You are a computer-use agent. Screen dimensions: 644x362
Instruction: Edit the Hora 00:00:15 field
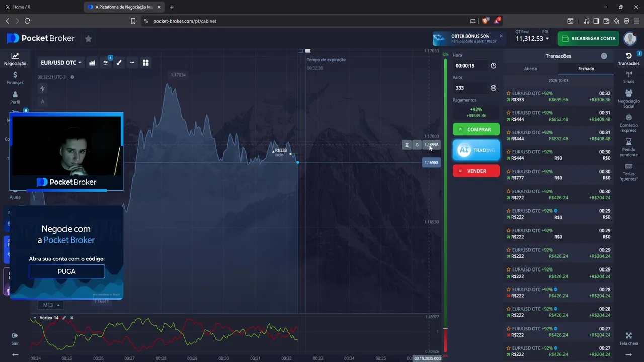[471, 66]
